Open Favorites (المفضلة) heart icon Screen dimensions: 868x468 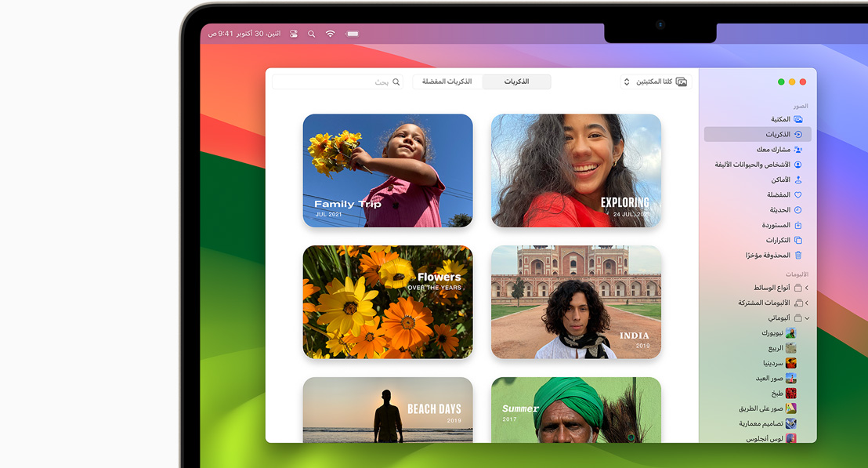coord(797,195)
